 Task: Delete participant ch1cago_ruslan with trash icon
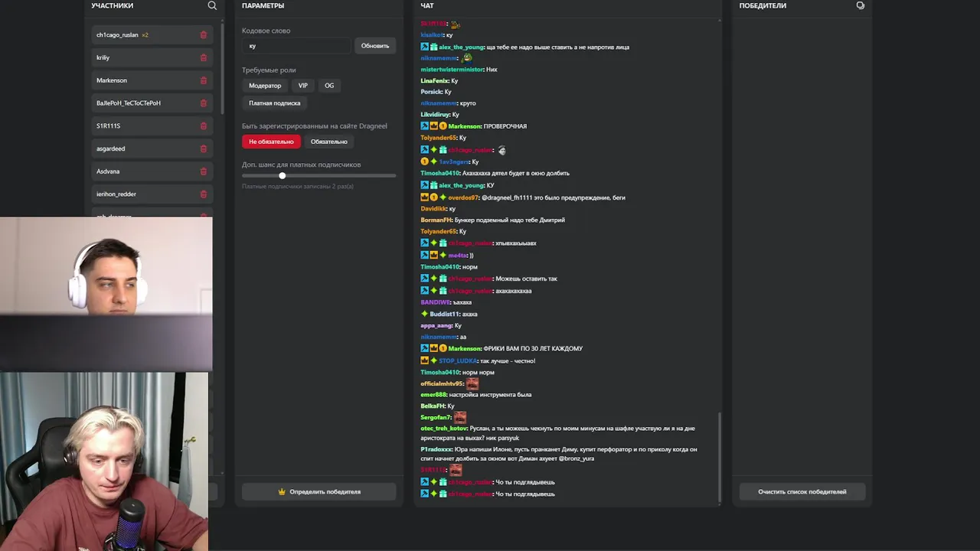coord(203,34)
